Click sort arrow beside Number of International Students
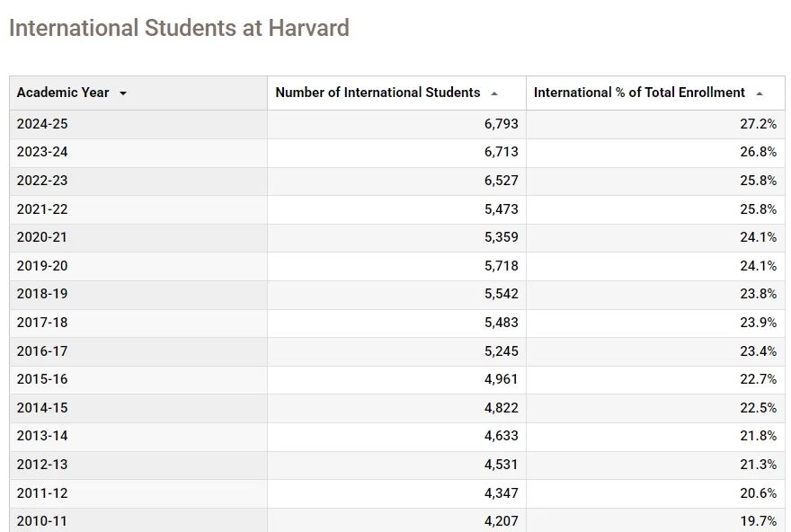Screen dimensions: 791x532 (x=494, y=93)
